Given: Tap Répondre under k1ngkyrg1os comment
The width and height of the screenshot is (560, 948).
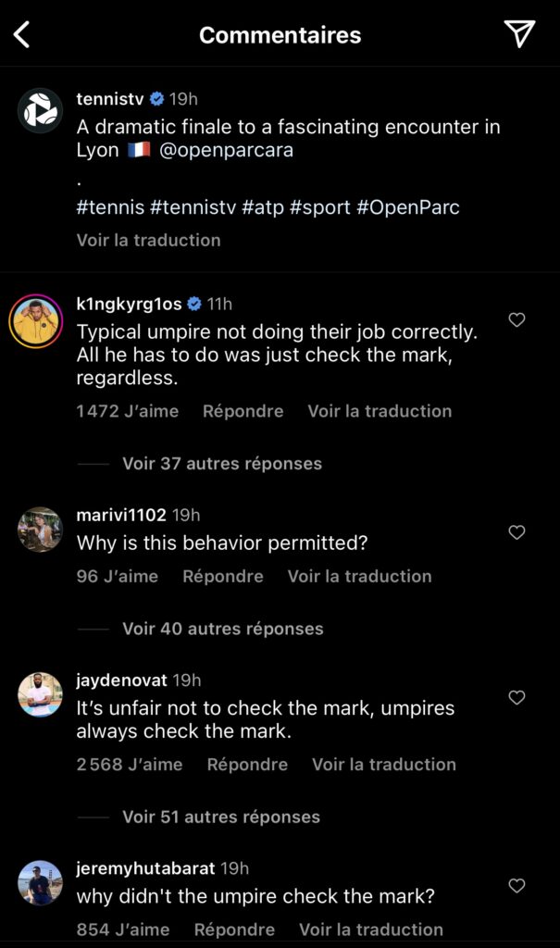Looking at the screenshot, I should click(243, 411).
